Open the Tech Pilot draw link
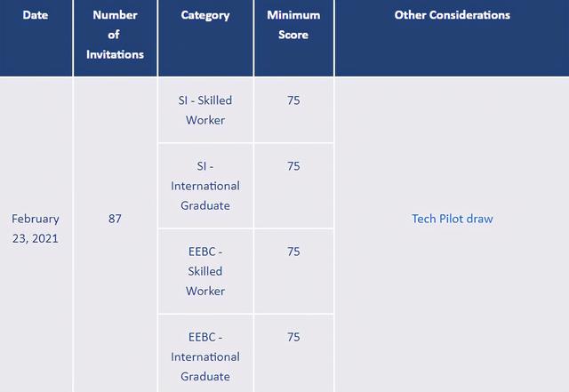569x392 pixels. pos(452,219)
